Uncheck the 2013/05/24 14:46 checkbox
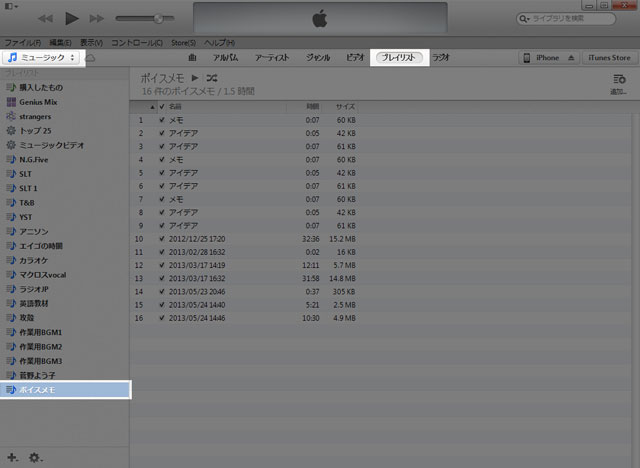Image resolution: width=640 pixels, height=468 pixels. (162, 318)
